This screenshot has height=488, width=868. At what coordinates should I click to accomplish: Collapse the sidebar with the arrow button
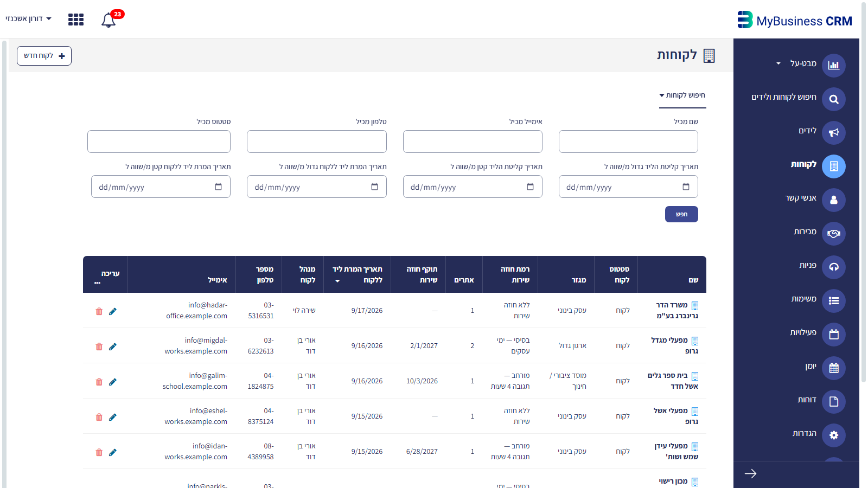(750, 474)
